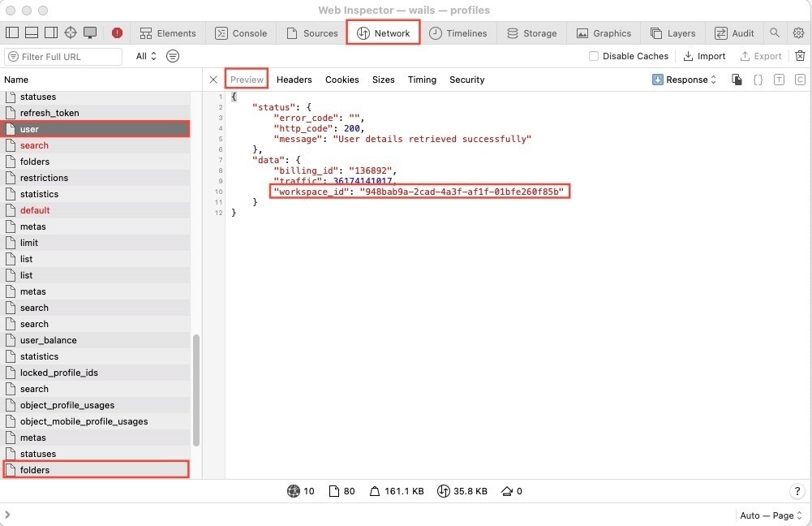Click the document icon showing 80 resources
812x526 pixels.
(x=333, y=491)
